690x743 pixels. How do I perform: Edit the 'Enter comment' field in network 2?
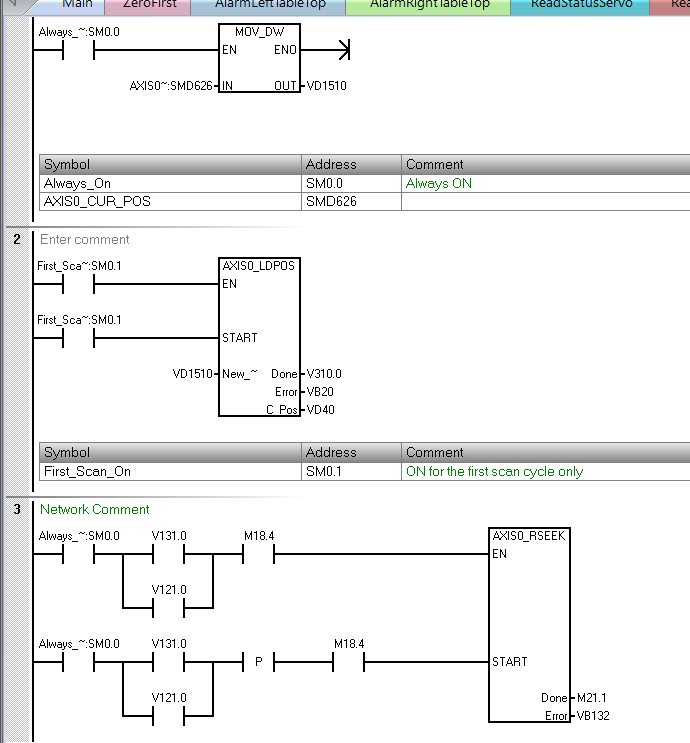click(x=85, y=240)
